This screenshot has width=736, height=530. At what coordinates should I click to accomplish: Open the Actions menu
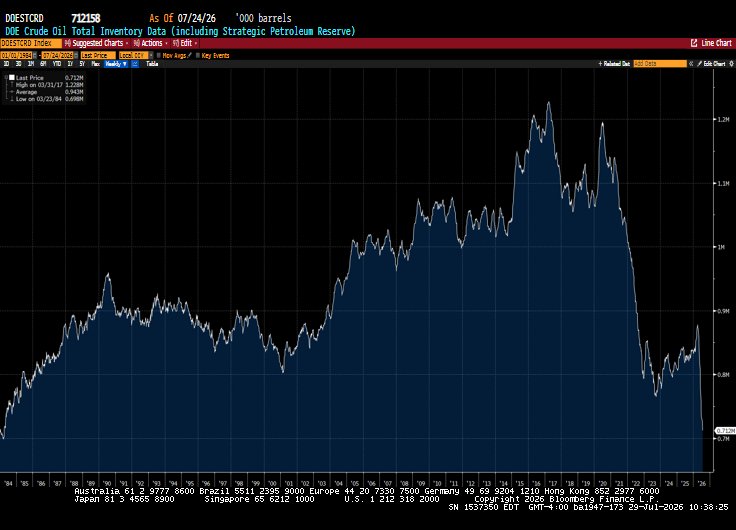tap(151, 43)
